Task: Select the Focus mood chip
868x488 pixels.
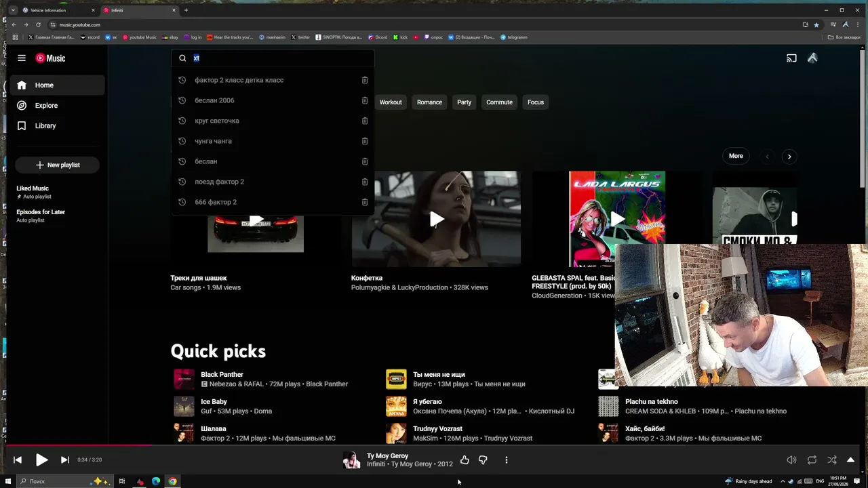Action: (536, 102)
